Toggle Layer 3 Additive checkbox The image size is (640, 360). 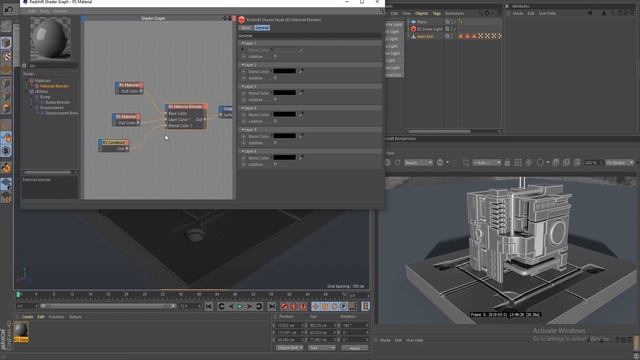tap(275, 100)
